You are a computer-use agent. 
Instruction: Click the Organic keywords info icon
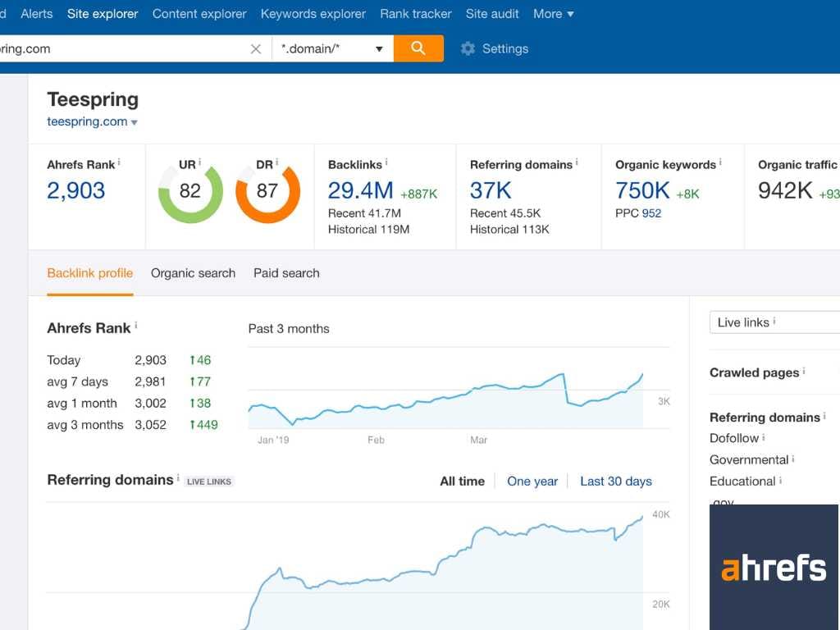pos(720,162)
